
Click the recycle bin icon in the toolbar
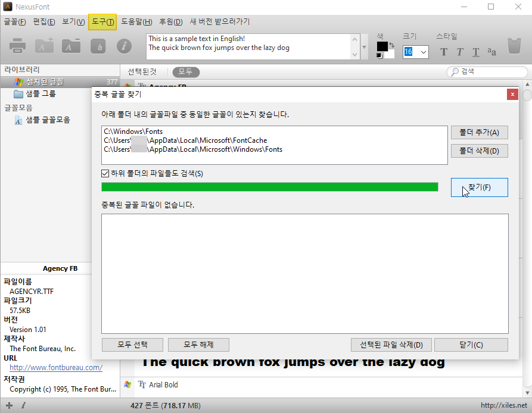coord(514,46)
